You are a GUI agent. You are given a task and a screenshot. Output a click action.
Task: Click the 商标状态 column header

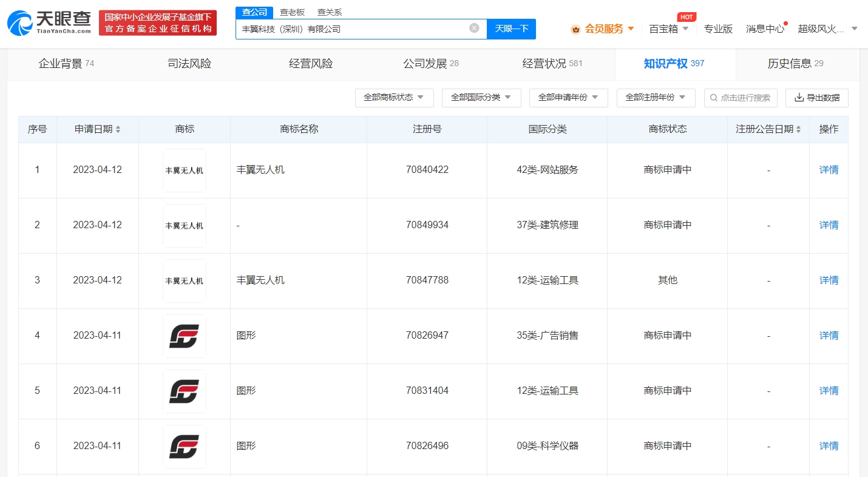tap(668, 129)
